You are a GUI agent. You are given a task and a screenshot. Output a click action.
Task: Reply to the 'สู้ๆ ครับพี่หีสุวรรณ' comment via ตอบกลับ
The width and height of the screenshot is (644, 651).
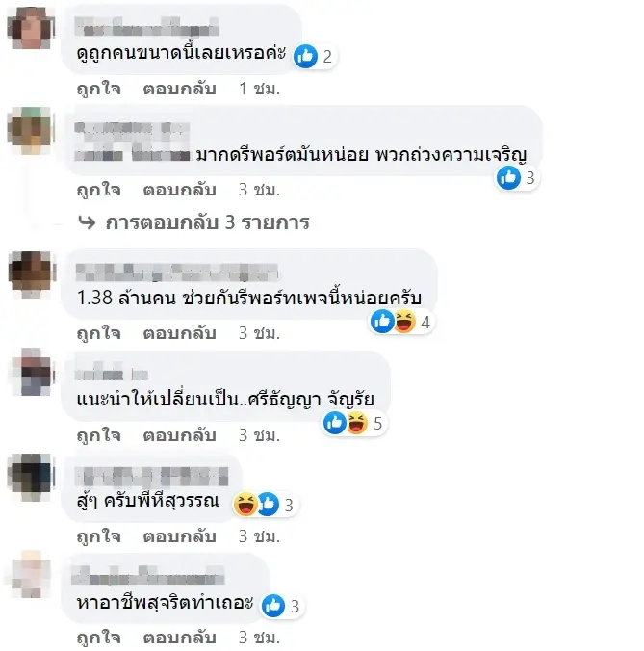[x=179, y=536]
